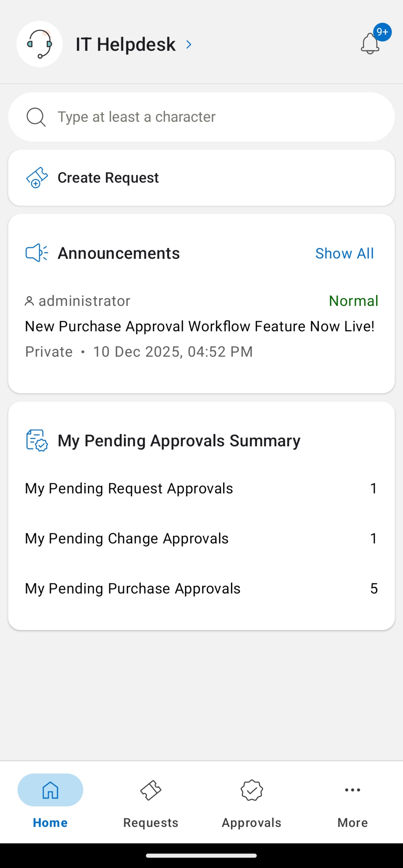Tap the Create Request ticket icon
Image resolution: width=403 pixels, height=868 pixels.
pyautogui.click(x=37, y=178)
